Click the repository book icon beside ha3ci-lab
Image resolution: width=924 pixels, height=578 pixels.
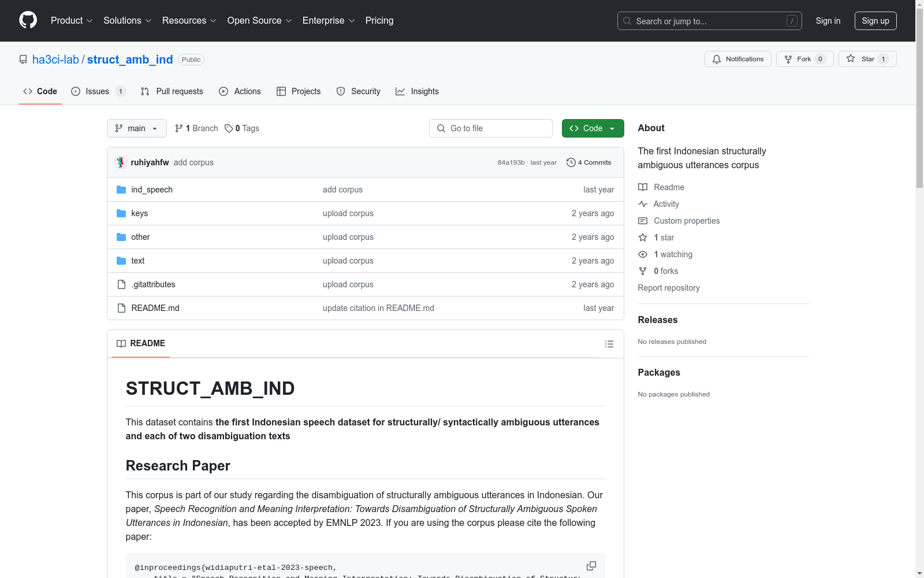pyautogui.click(x=23, y=60)
